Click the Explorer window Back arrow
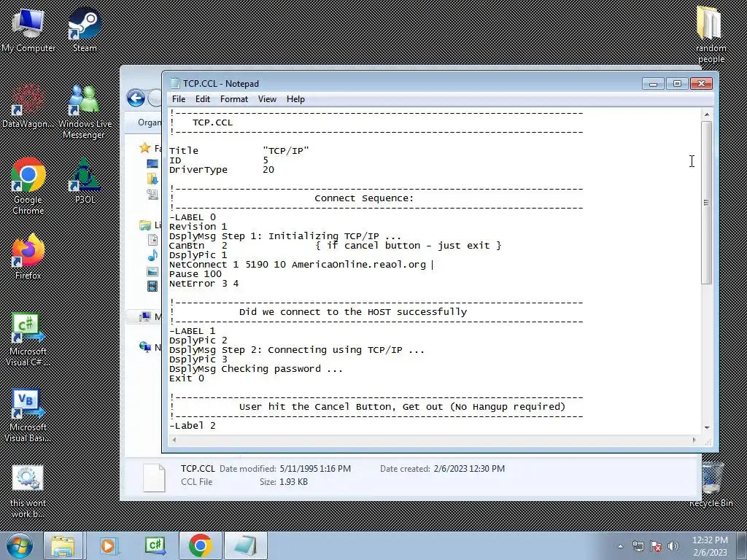747x560 pixels. 136,98
